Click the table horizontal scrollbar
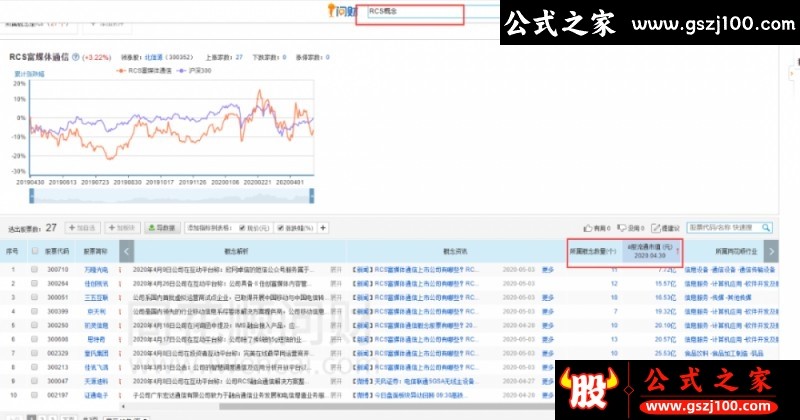The height and width of the screenshot is (420, 800). 387,406
